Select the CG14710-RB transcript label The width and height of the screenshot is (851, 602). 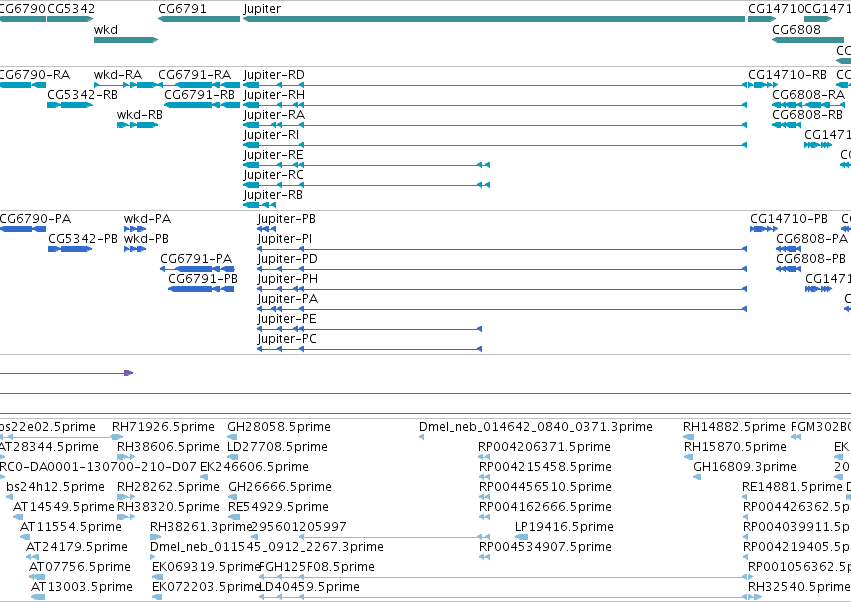tap(788, 75)
